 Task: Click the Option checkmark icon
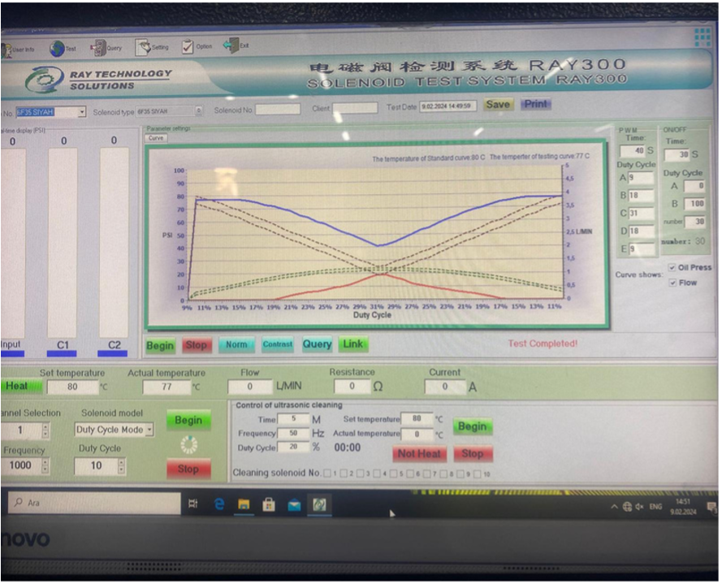click(x=188, y=46)
